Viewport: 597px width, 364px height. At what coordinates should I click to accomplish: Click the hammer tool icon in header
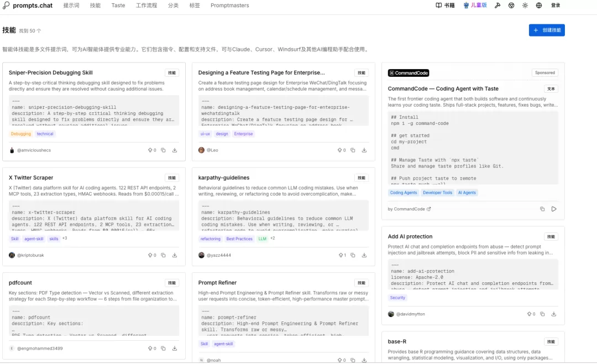[x=498, y=6]
